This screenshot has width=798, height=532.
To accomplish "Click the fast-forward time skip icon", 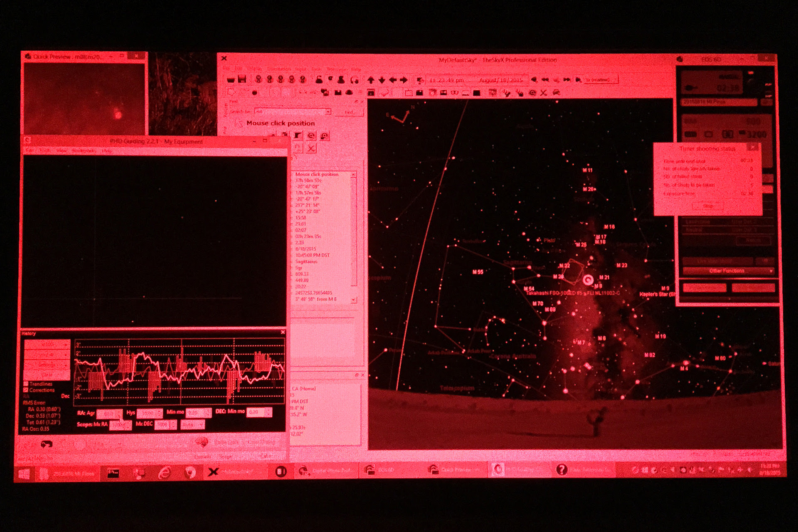I will (566, 79).
